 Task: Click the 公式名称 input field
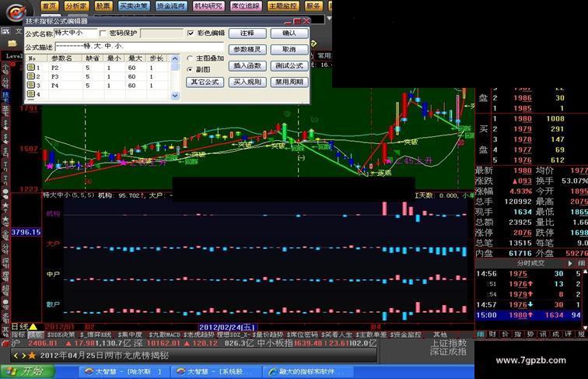75,33
